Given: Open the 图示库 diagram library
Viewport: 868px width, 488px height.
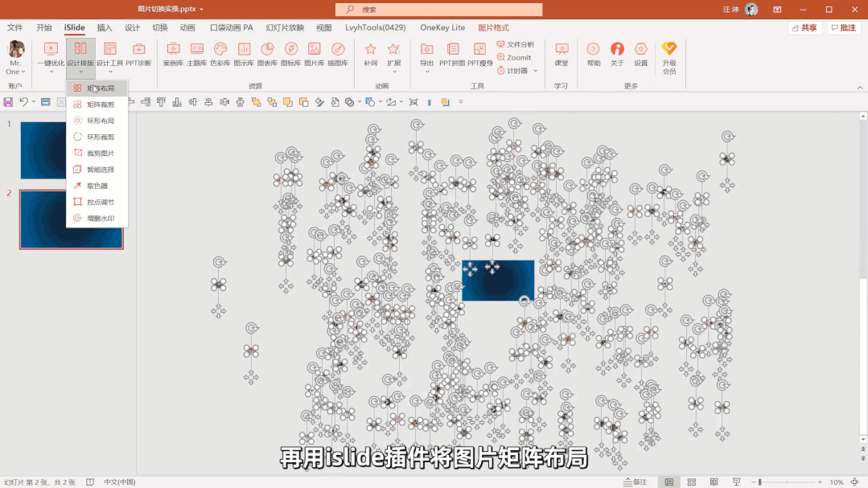Looking at the screenshot, I should click(244, 55).
